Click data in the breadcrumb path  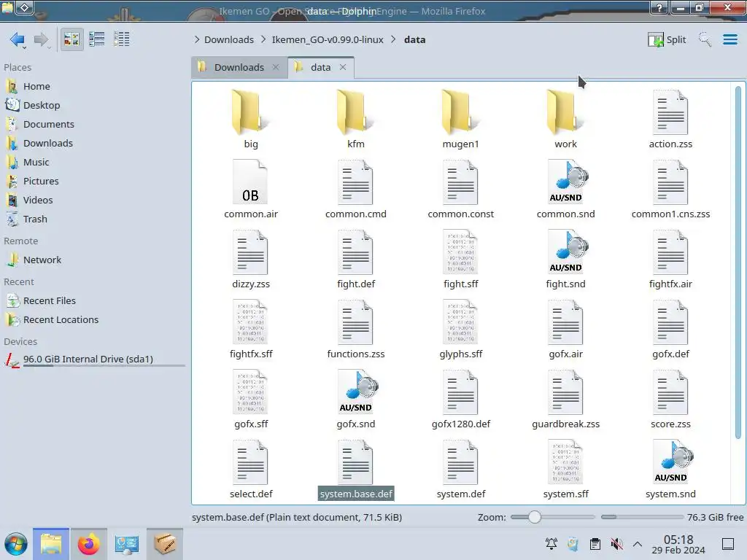[414, 39]
